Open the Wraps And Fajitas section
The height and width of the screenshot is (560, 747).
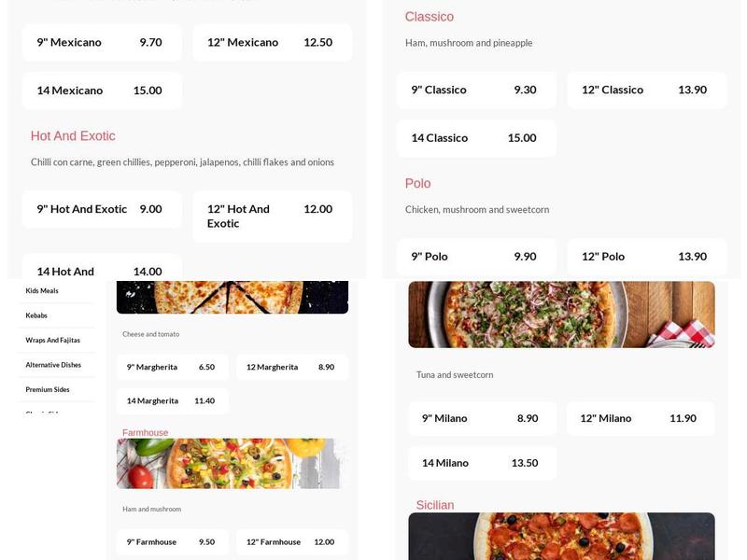[x=54, y=341]
